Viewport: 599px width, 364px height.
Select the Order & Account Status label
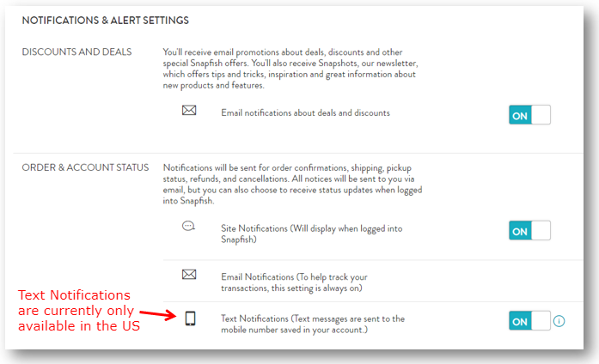click(85, 167)
